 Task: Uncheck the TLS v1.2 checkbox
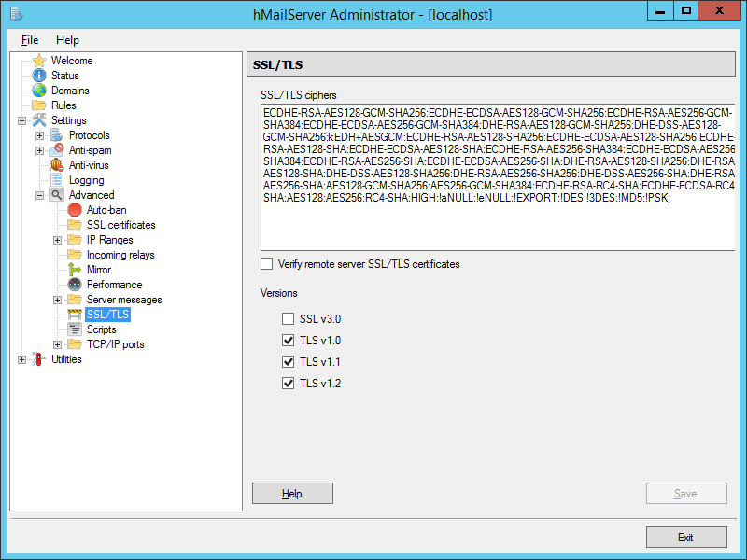[x=289, y=384]
